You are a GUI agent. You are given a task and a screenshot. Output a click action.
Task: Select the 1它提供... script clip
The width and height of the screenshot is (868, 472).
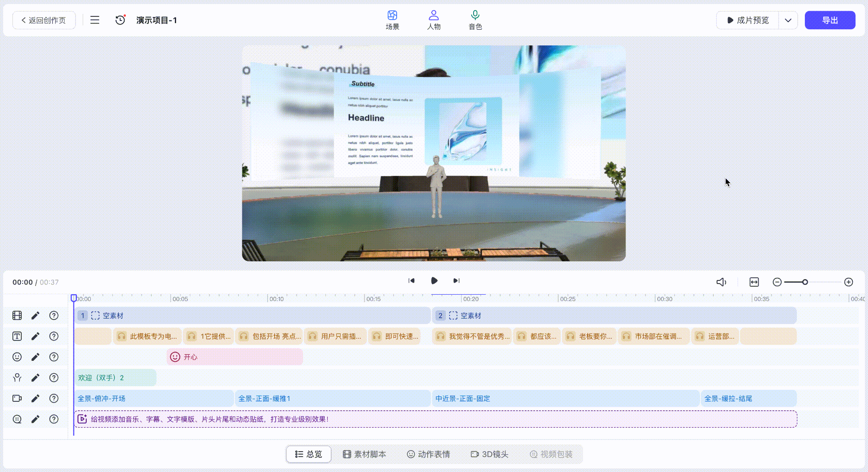click(209, 336)
